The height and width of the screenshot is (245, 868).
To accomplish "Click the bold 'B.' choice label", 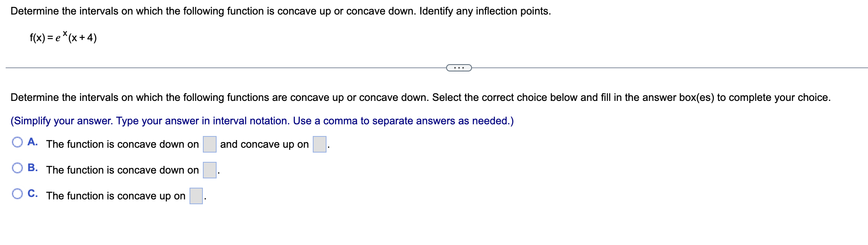I will 33,168.
